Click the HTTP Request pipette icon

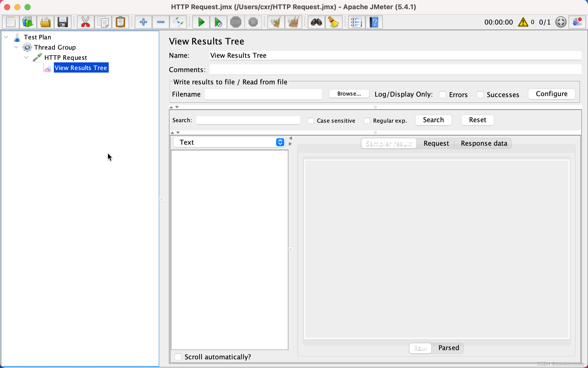click(x=38, y=57)
